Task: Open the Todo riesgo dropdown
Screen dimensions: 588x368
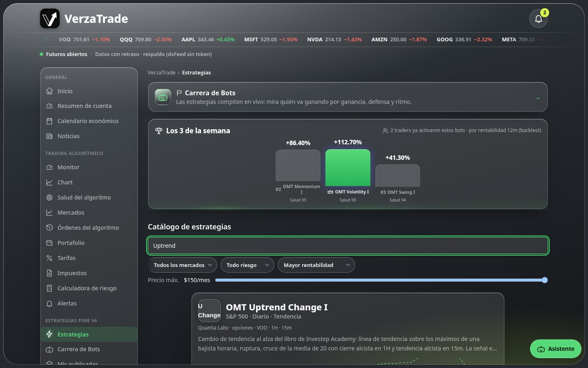Action: (247, 265)
